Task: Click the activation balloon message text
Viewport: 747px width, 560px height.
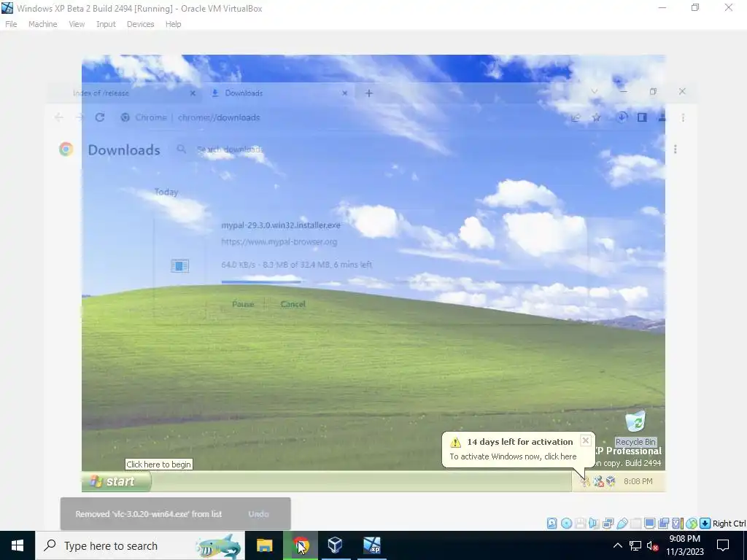Action: tap(513, 456)
